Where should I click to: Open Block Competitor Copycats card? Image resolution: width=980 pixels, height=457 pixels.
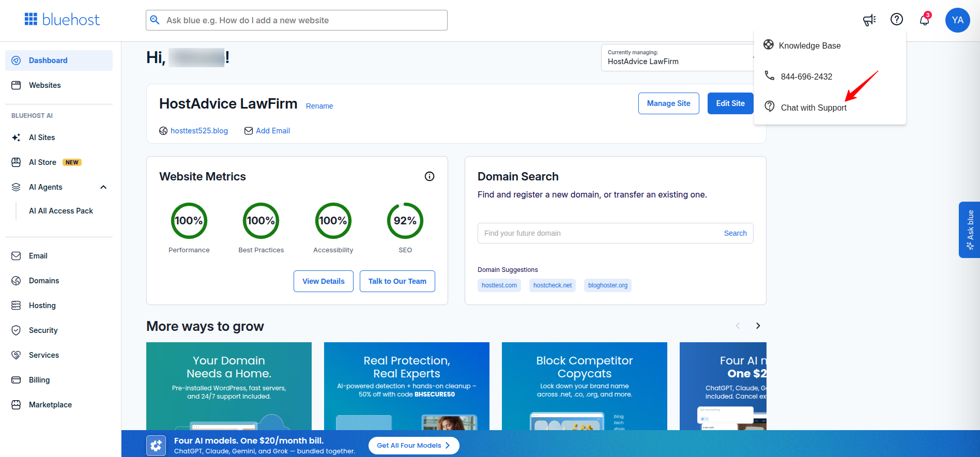[585, 386]
